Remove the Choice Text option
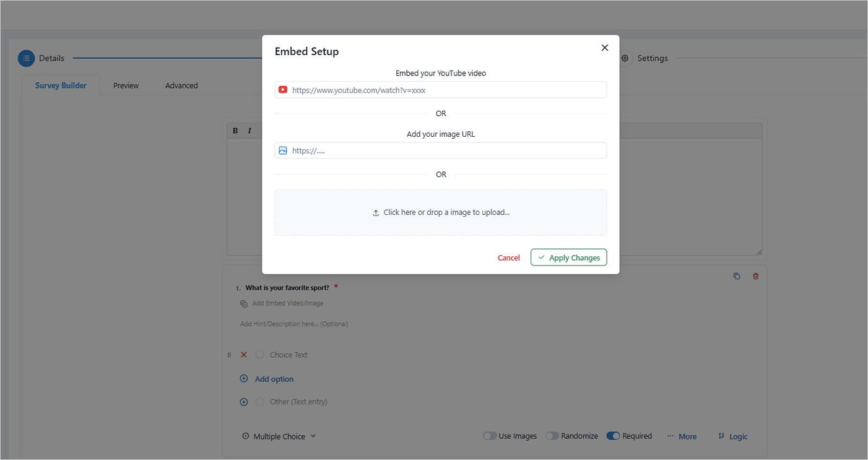Image resolution: width=868 pixels, height=460 pixels. coord(244,355)
